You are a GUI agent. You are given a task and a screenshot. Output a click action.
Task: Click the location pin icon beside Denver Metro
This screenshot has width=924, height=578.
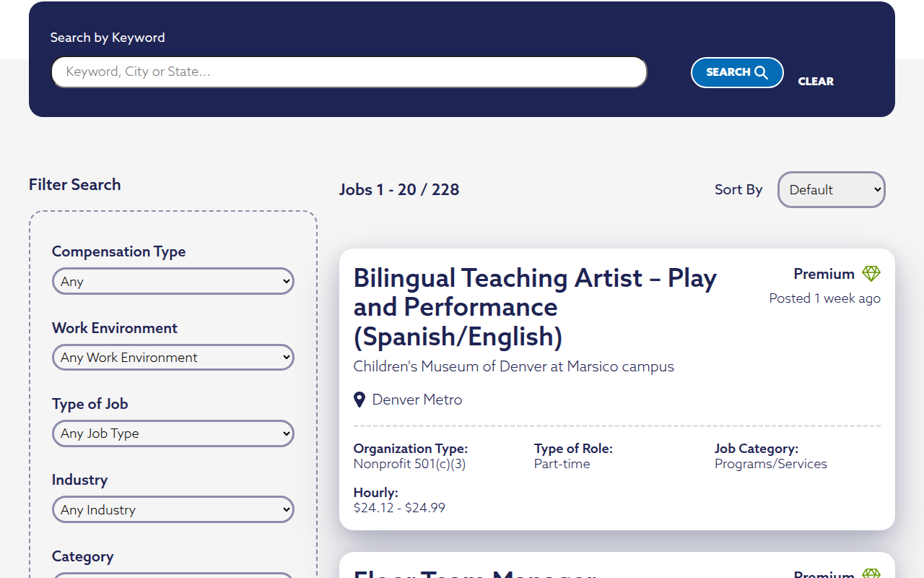coord(359,400)
